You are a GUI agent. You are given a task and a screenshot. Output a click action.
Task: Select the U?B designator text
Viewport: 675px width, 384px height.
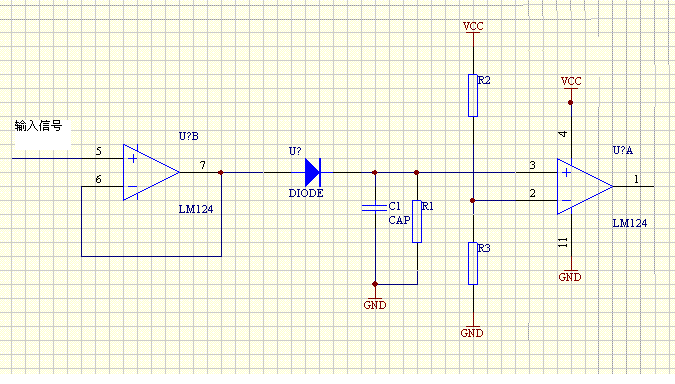[x=189, y=136]
